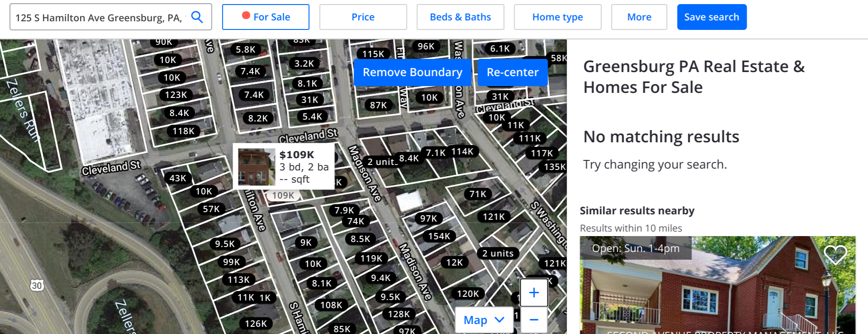Select the 99K map marker

tap(232, 262)
